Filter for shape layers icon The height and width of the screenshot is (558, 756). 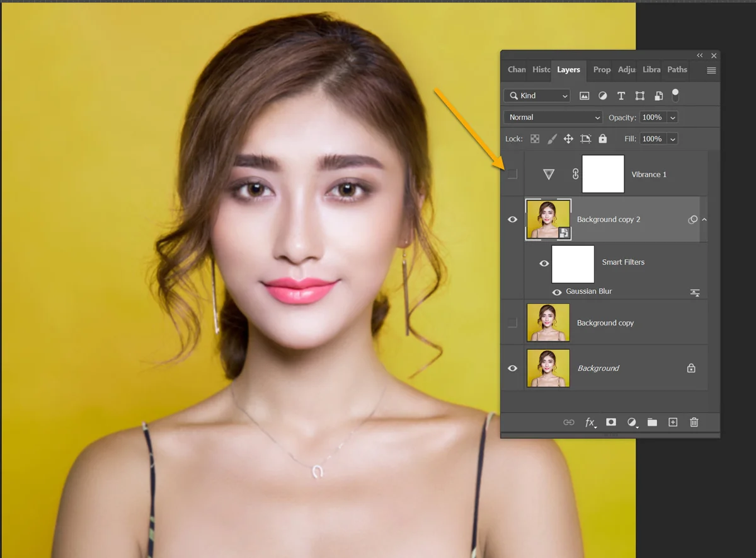click(640, 96)
